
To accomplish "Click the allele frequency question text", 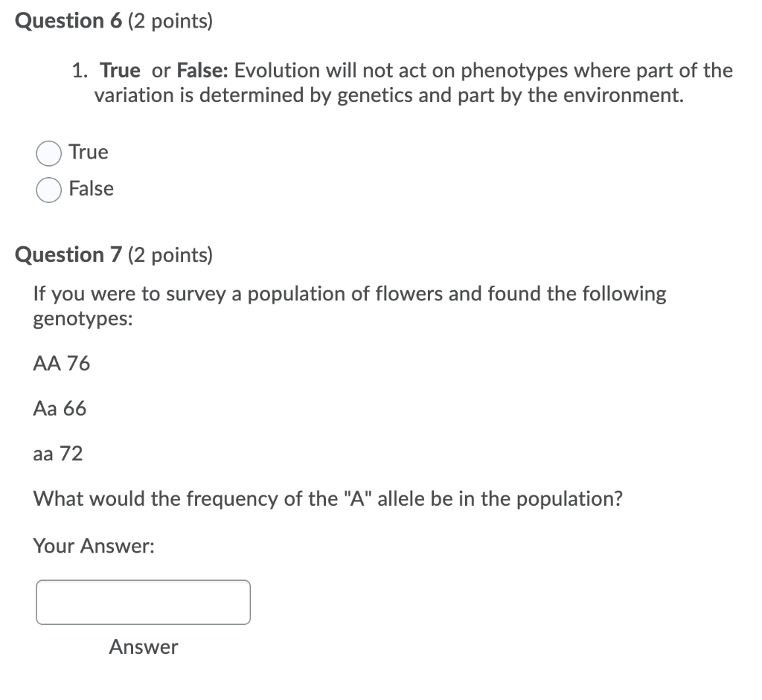I will [328, 498].
